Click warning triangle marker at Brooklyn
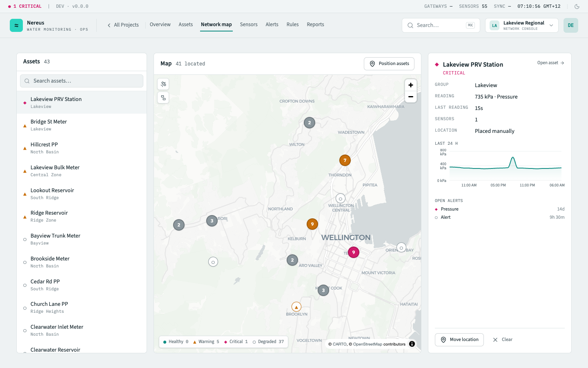This screenshot has width=588, height=368. click(x=296, y=307)
